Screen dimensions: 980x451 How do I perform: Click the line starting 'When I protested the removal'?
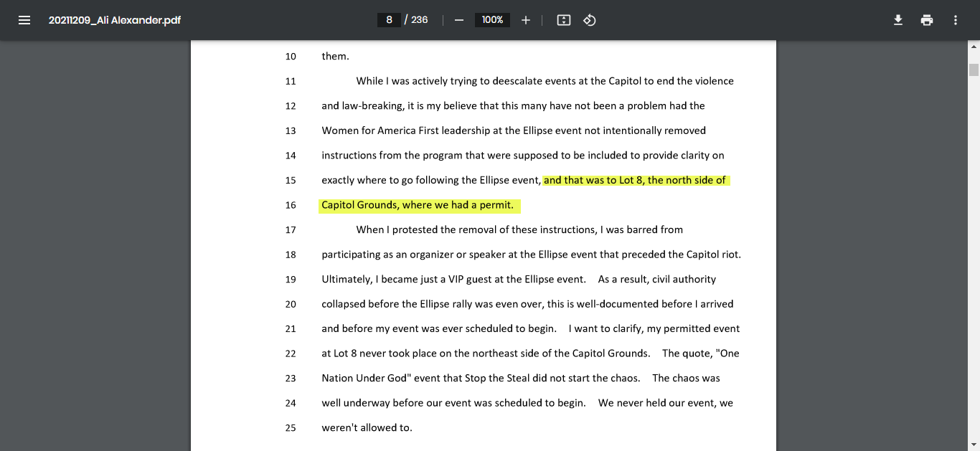519,229
